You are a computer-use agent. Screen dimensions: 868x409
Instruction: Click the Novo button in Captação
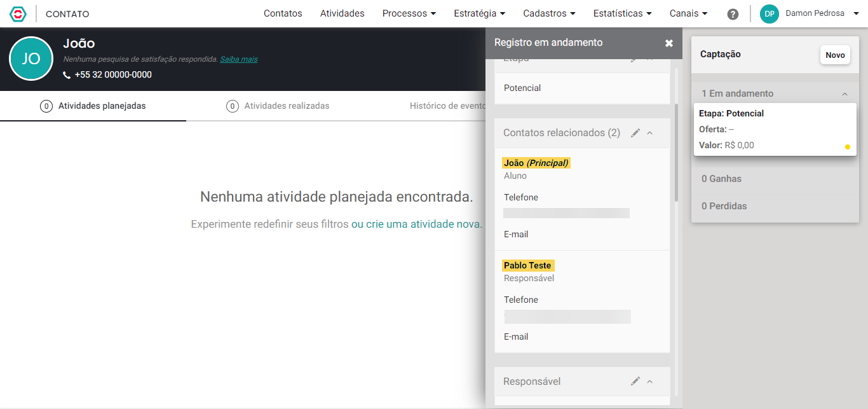click(x=835, y=55)
